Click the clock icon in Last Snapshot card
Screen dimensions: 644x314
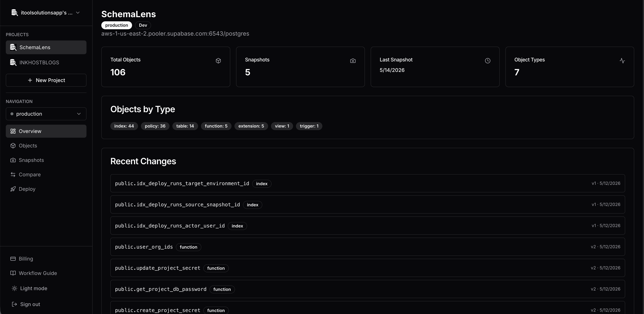coord(488,61)
